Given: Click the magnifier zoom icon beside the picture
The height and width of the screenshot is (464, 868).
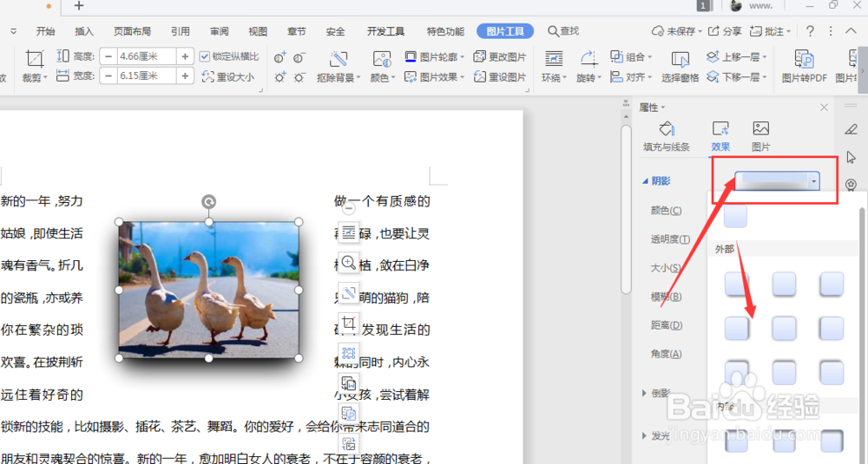Looking at the screenshot, I should (x=348, y=263).
